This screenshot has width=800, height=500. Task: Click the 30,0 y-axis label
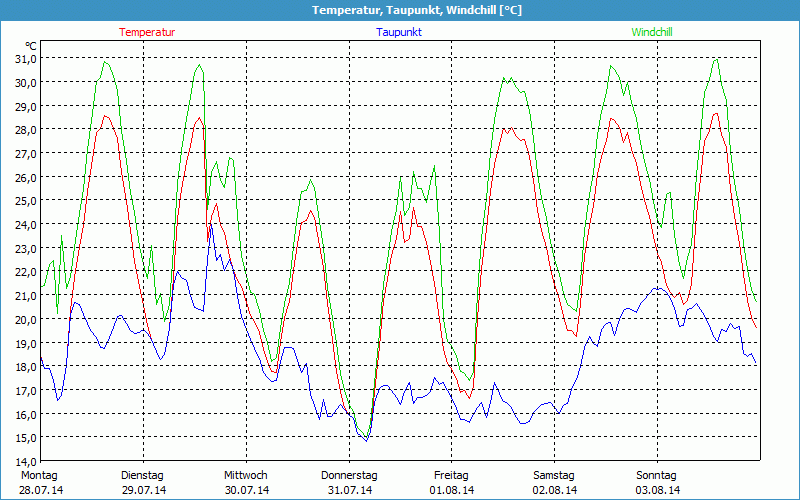26,83
